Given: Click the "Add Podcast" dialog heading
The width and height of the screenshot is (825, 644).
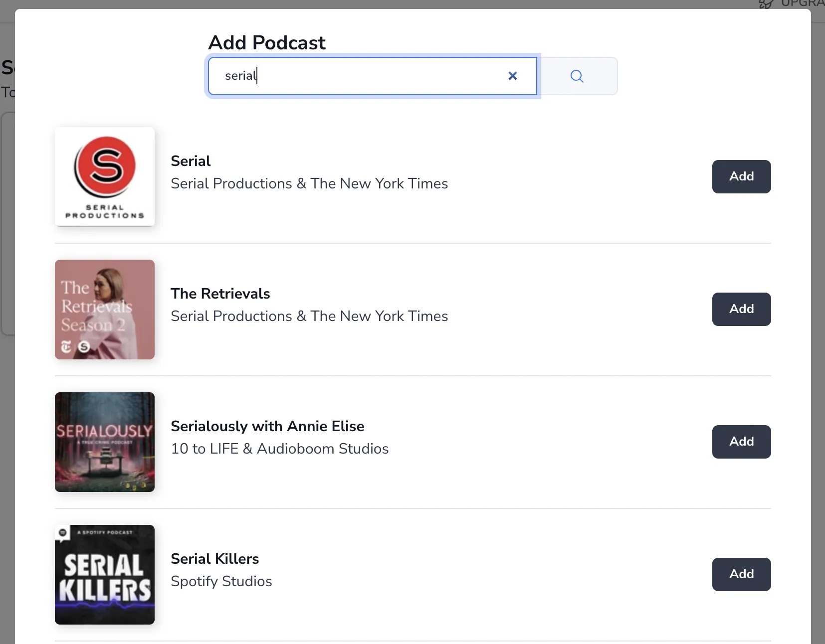Looking at the screenshot, I should coord(267,43).
